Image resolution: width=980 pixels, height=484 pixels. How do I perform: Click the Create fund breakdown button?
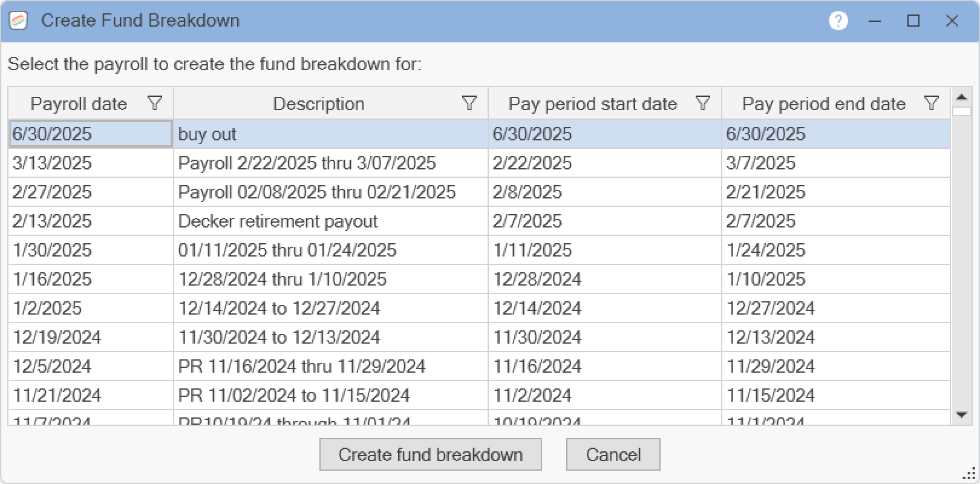[430, 454]
